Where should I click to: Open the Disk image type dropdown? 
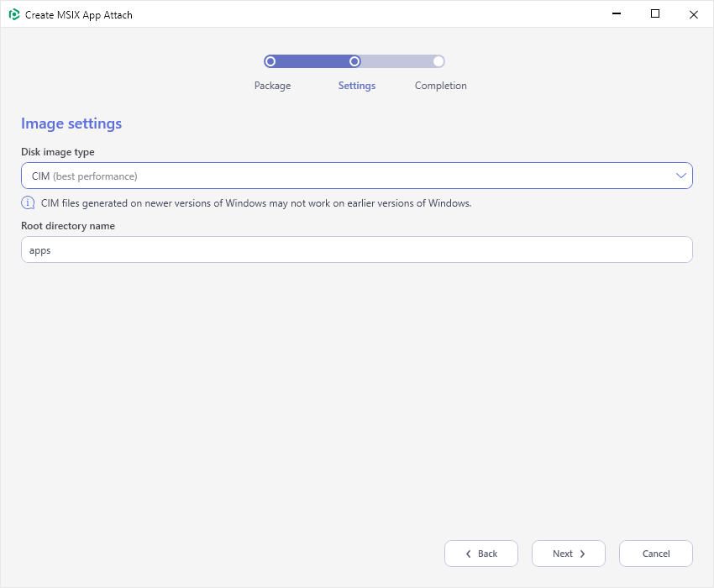coord(356,176)
